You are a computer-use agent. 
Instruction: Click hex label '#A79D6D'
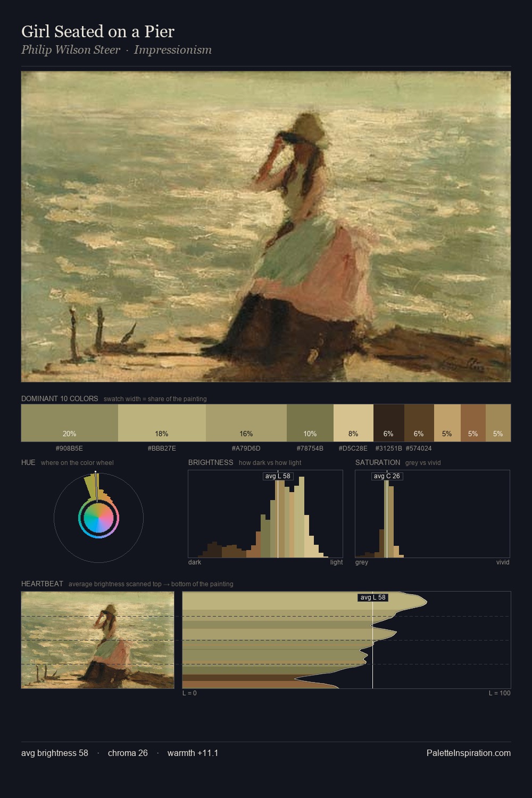click(246, 448)
